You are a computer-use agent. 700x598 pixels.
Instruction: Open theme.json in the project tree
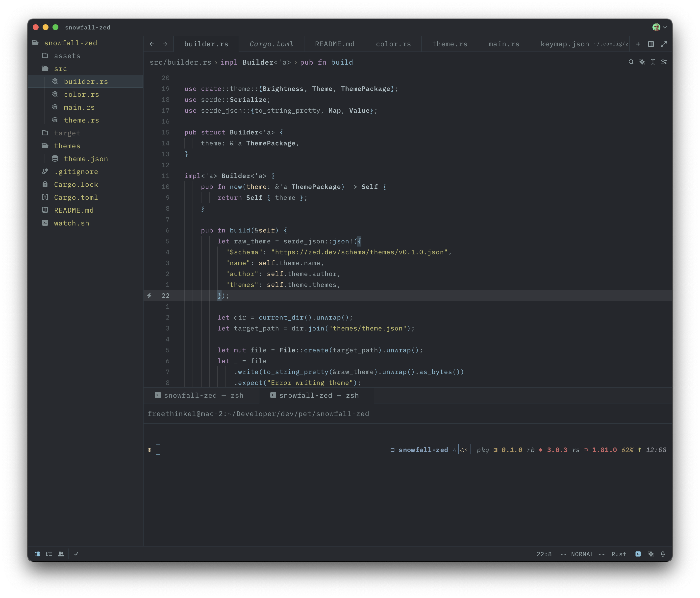pos(85,159)
